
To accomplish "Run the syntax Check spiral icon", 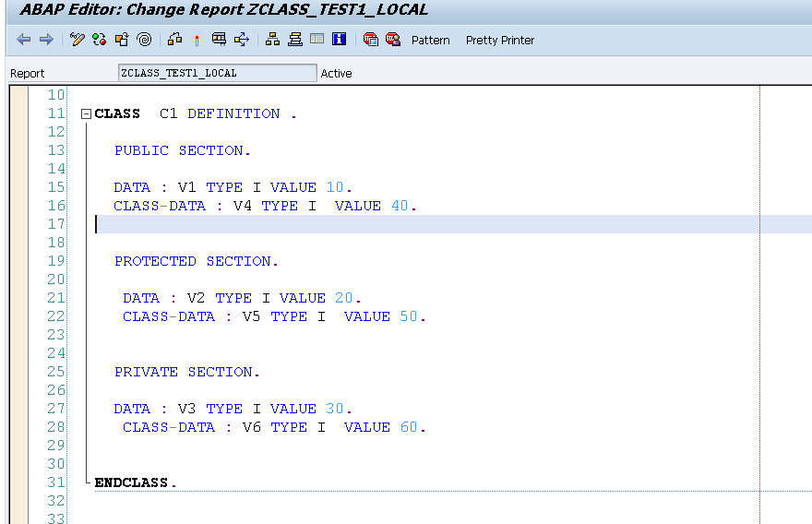I will click(145, 40).
